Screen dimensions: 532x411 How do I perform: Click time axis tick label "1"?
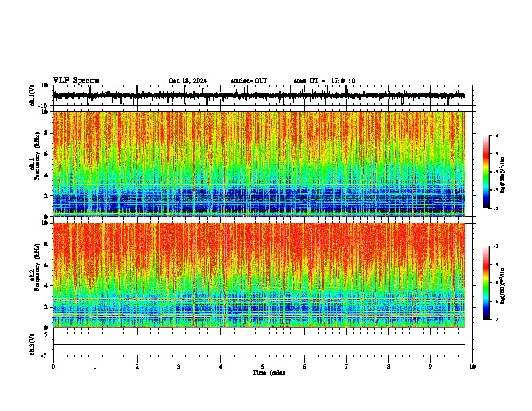coord(95,367)
